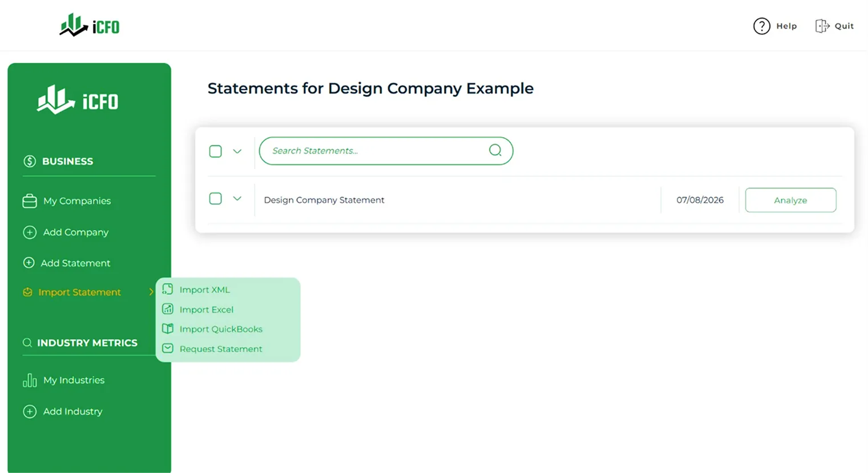Image resolution: width=868 pixels, height=473 pixels.
Task: Open My Companies in the sidebar
Action: click(77, 201)
